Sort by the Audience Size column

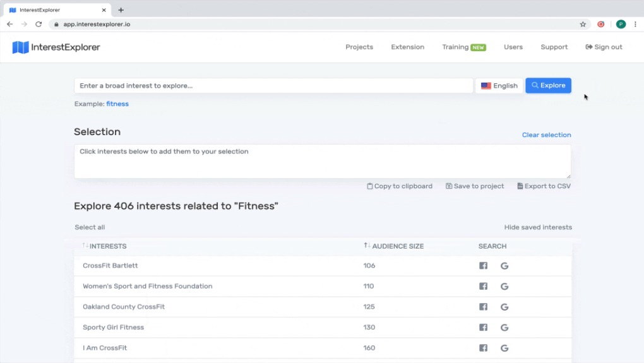click(393, 246)
